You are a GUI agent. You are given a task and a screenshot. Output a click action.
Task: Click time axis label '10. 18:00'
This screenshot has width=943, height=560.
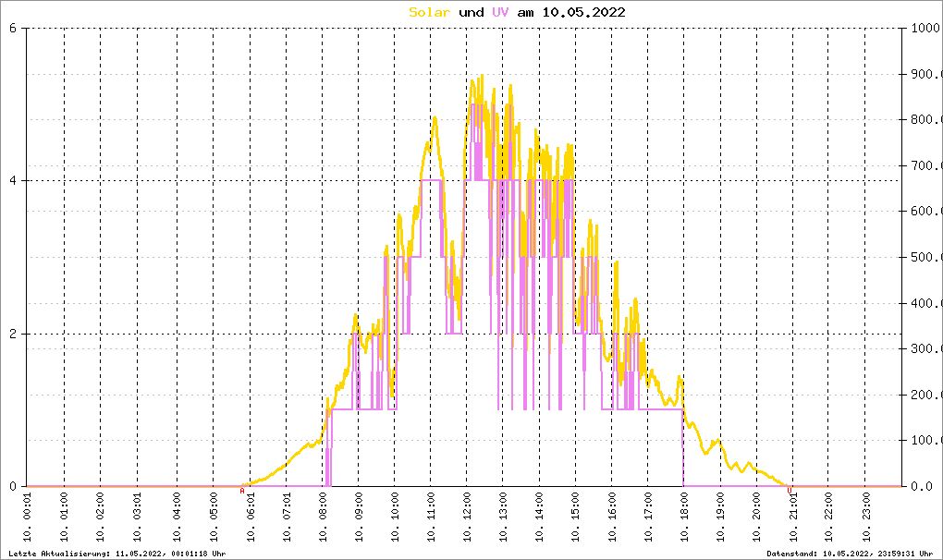tap(684, 517)
